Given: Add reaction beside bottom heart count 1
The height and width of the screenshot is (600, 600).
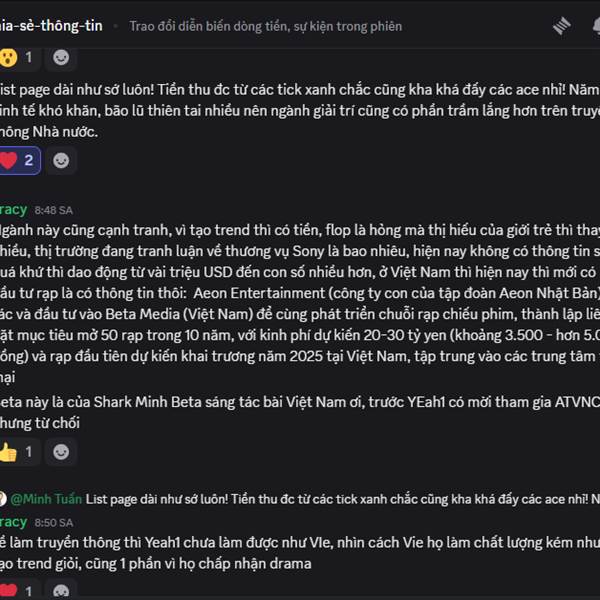Looking at the screenshot, I should 62,591.
